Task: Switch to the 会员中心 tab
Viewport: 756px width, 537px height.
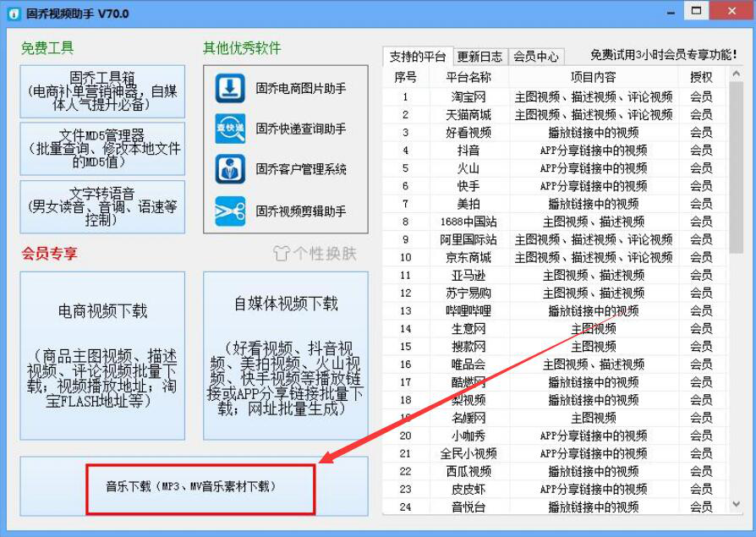Action: 535,57
